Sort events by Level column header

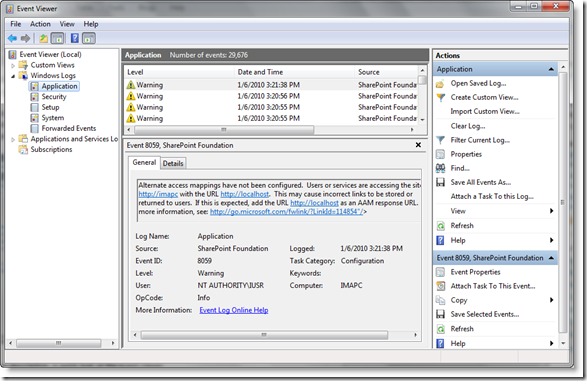tap(179, 72)
